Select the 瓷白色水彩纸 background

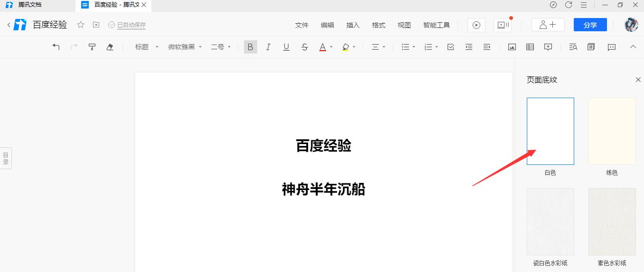551,222
